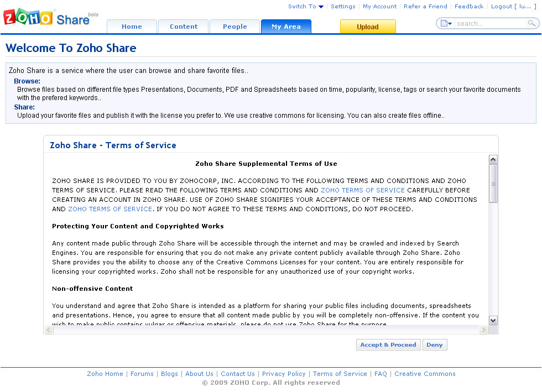Click the horizontal scroll left arrow
542x392 pixels.
coord(49,330)
